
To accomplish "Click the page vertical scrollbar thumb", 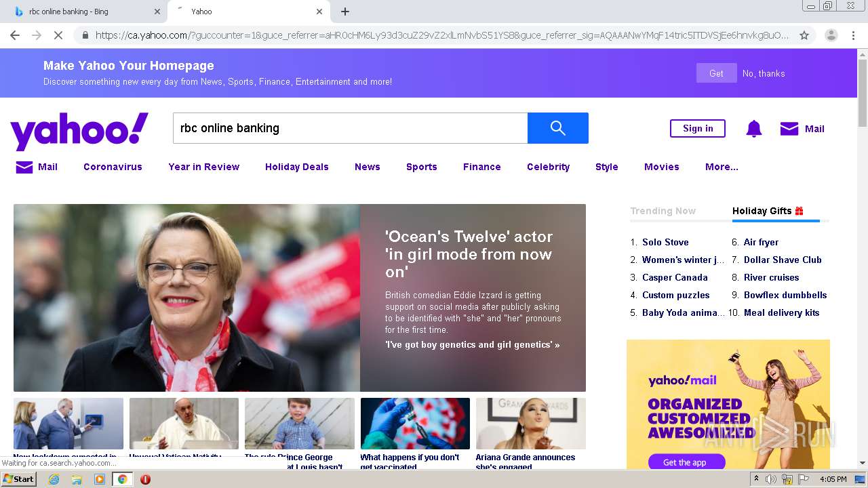I will click(863, 91).
